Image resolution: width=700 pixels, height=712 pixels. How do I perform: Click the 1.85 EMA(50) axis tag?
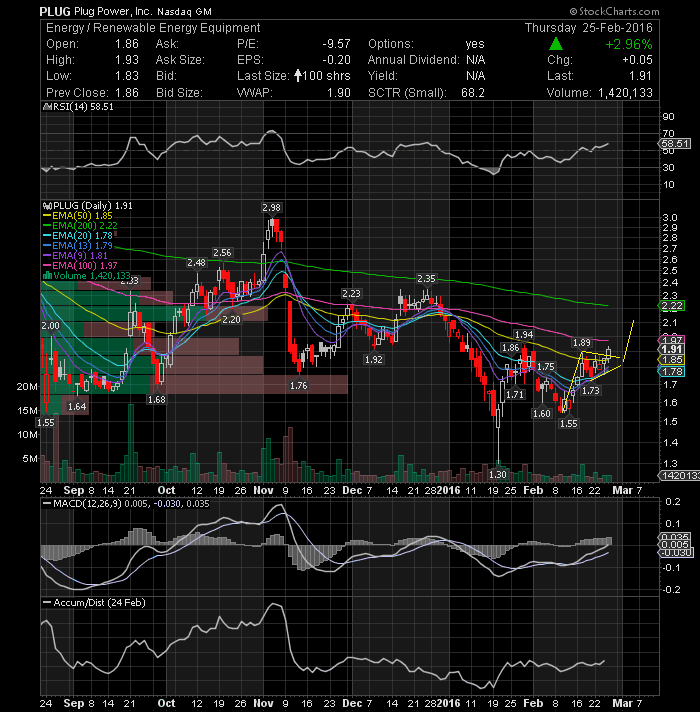tap(672, 360)
